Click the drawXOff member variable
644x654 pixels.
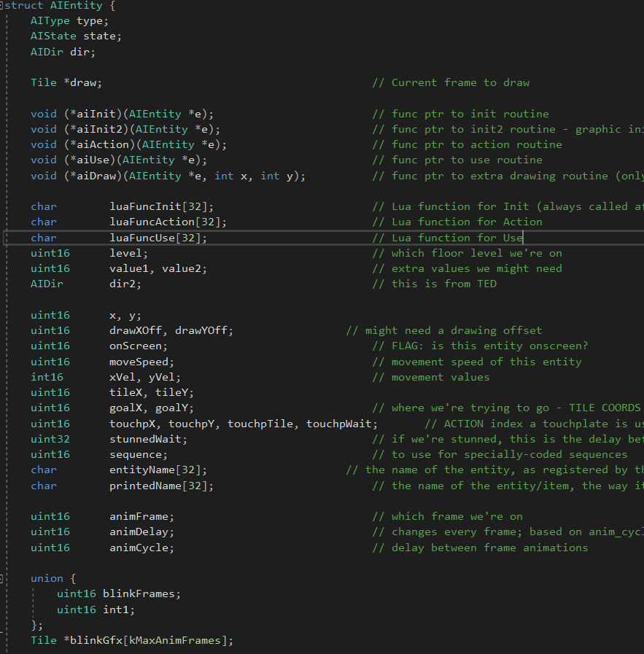136,331
